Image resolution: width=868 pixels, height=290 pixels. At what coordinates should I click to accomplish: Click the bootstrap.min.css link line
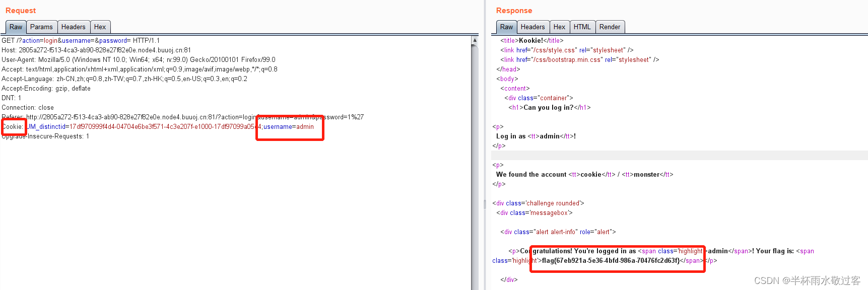tap(579, 60)
